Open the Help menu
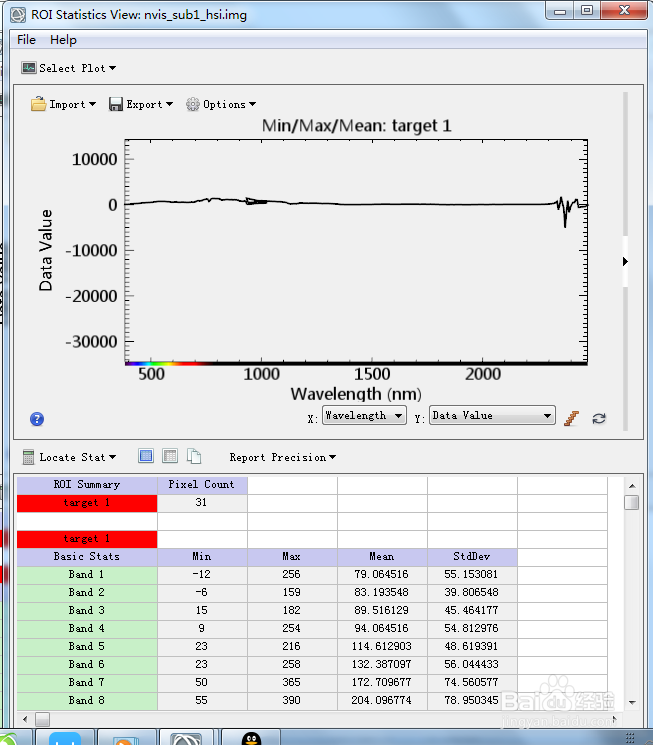The image size is (653, 745). 63,40
